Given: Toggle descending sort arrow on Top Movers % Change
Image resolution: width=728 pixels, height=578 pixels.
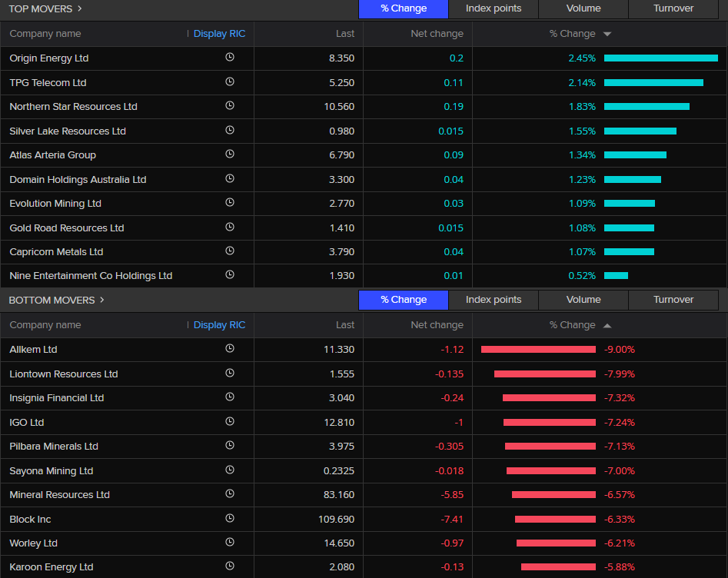Looking at the screenshot, I should [607, 34].
